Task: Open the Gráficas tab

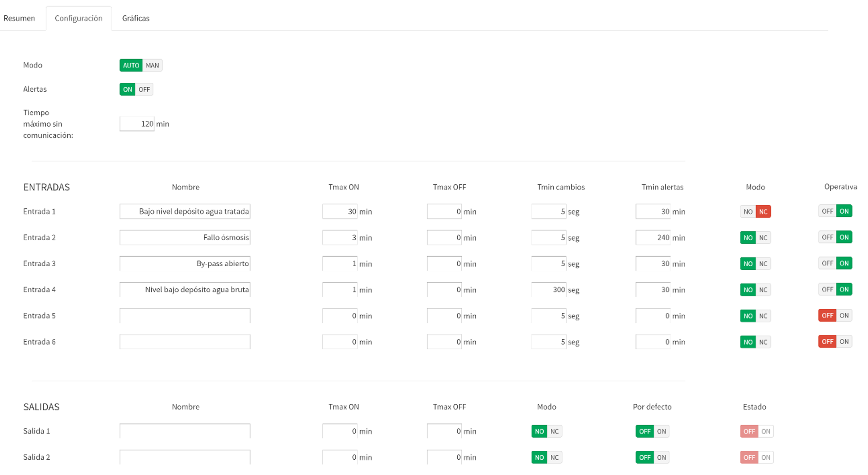Action: click(x=136, y=18)
